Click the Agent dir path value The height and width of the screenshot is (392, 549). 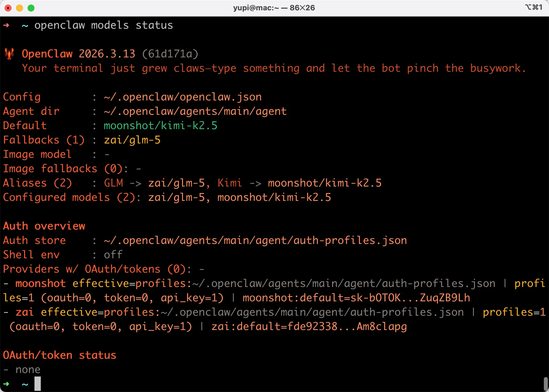tap(195, 111)
